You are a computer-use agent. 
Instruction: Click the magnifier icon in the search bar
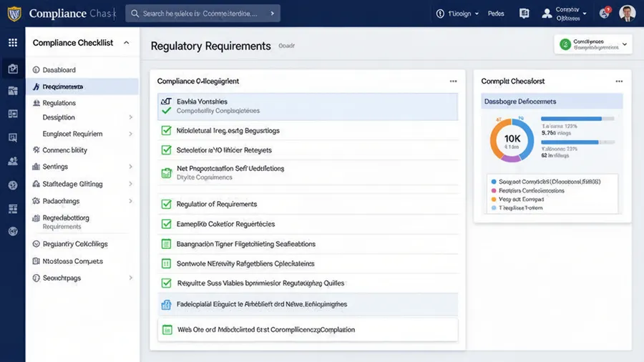click(135, 14)
